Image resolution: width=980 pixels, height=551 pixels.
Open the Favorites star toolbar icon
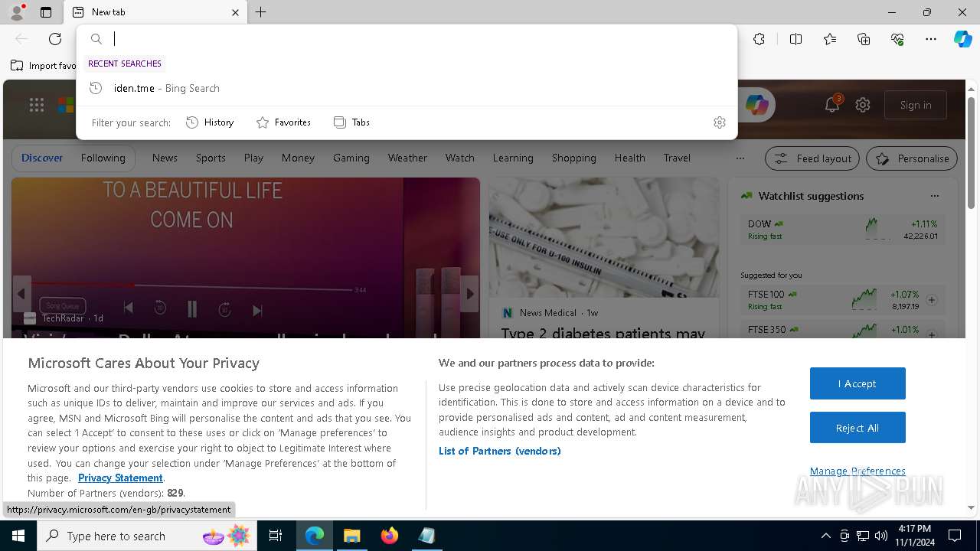pos(830,39)
